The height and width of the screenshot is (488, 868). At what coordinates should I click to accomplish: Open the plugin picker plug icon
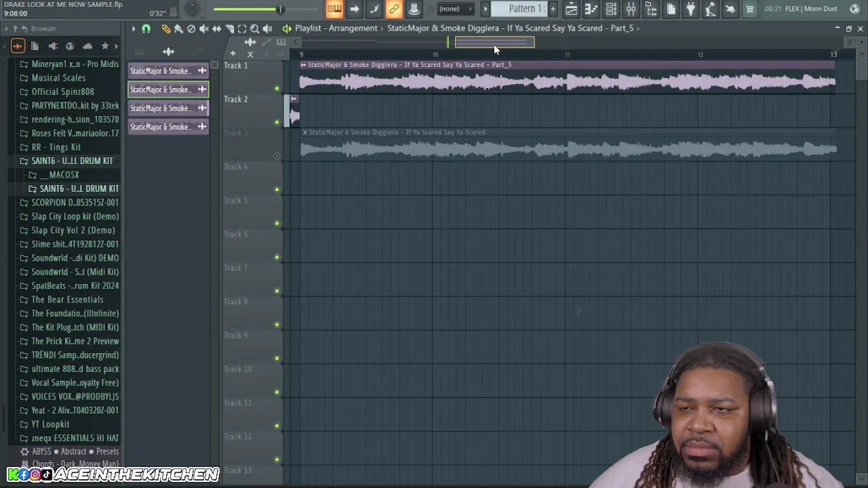pyautogui.click(x=690, y=9)
